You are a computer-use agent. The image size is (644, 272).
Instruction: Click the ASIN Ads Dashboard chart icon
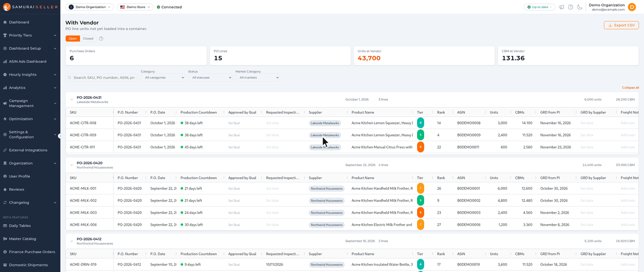(5, 61)
